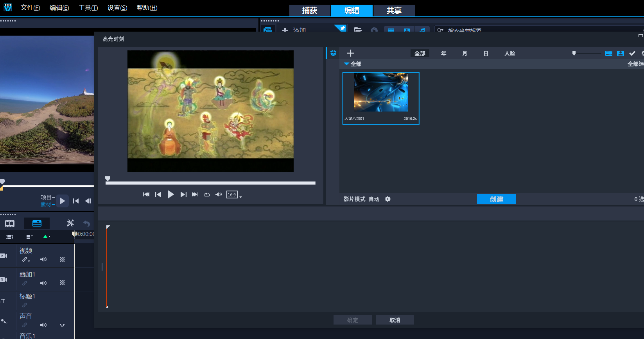The image size is (644, 339).
Task: Select the library box icon in highlight panel
Action: [x=333, y=53]
